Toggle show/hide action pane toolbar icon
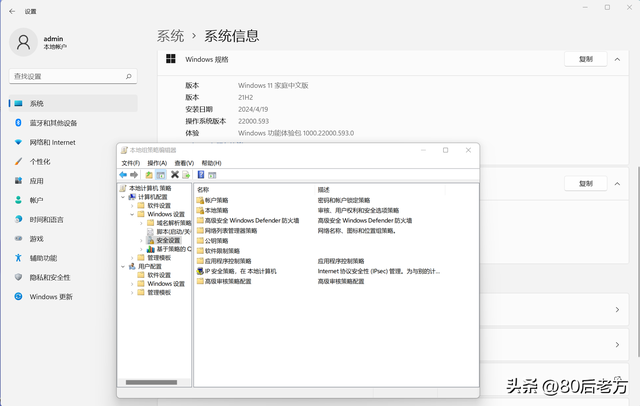Screen dimensions: 640x406 (x=212, y=175)
